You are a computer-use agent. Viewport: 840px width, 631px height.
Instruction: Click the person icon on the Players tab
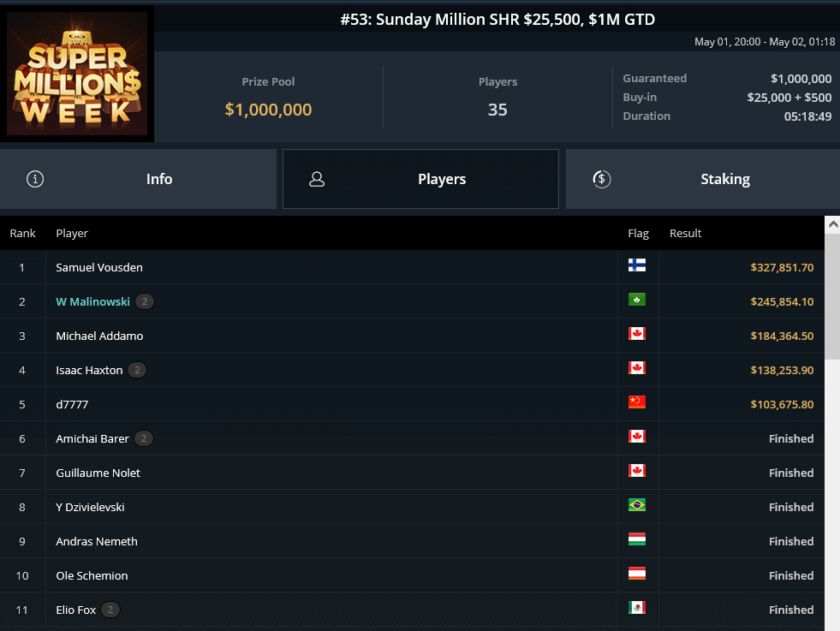318,179
